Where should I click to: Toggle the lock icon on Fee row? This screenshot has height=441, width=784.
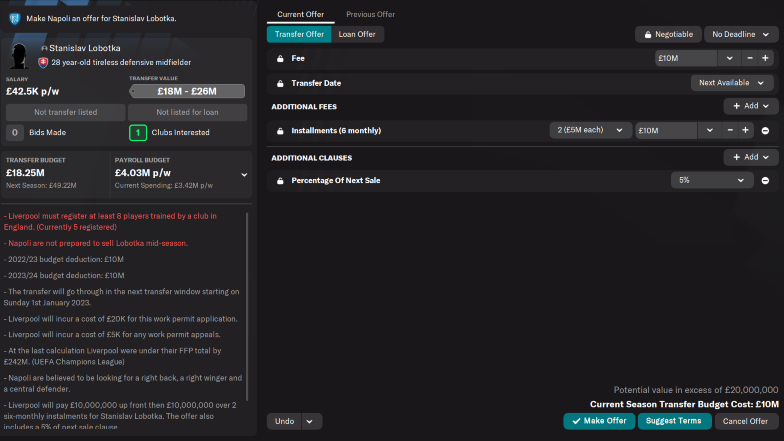point(280,58)
